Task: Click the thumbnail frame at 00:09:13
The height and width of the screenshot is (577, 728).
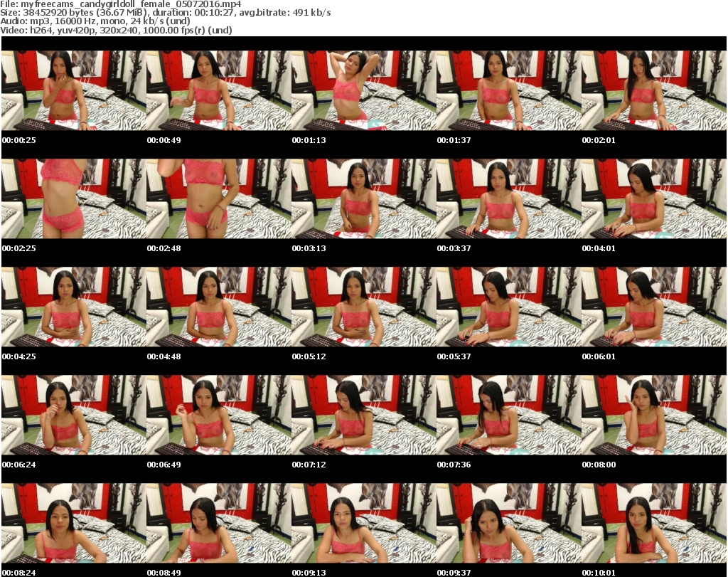Action: (363, 523)
